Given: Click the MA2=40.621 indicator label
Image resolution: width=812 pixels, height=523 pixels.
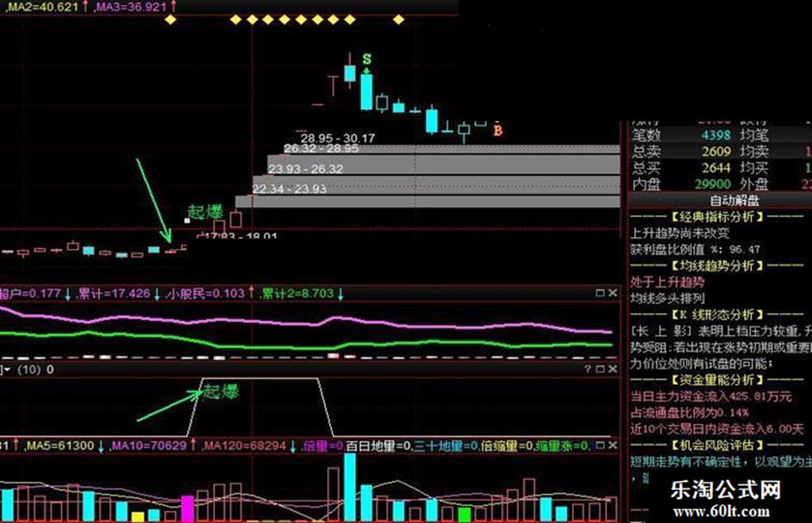Looking at the screenshot, I should 44,7.
